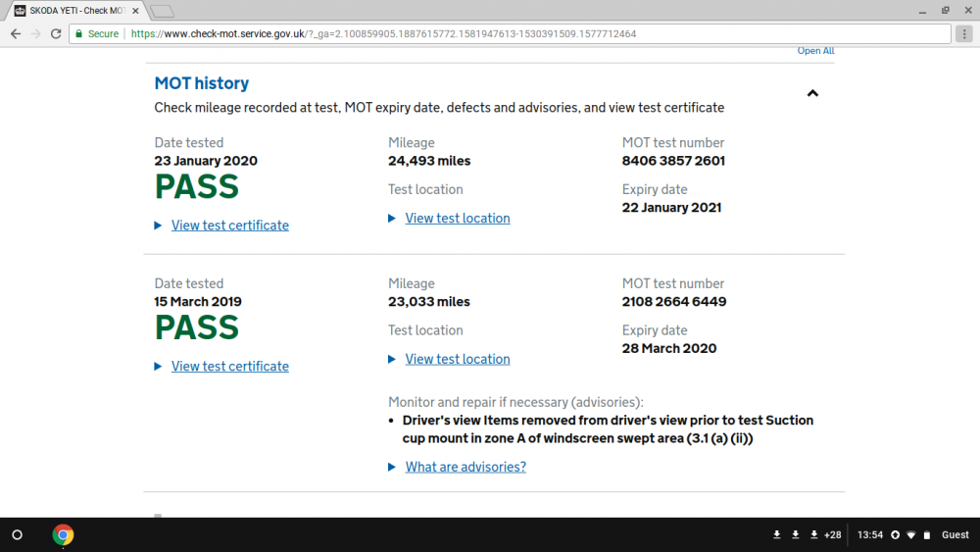The height and width of the screenshot is (552, 980).
Task: Click the 23,033 miles value
Action: [x=429, y=301]
